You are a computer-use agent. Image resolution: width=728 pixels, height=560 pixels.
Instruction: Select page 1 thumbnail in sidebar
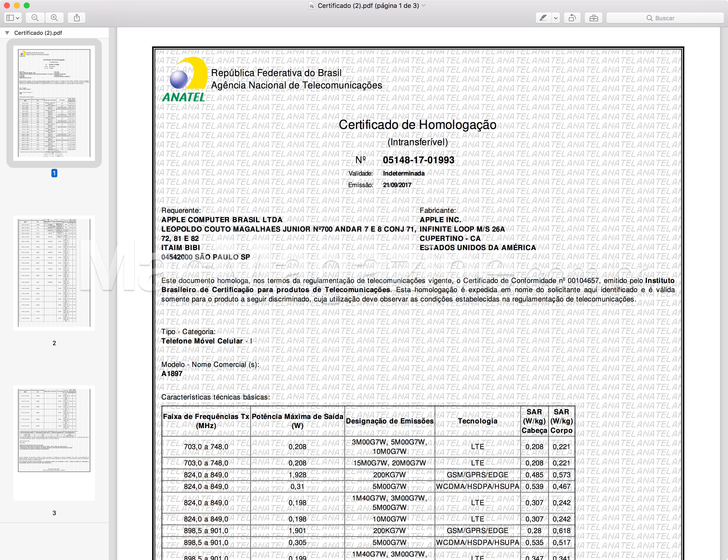point(54,103)
